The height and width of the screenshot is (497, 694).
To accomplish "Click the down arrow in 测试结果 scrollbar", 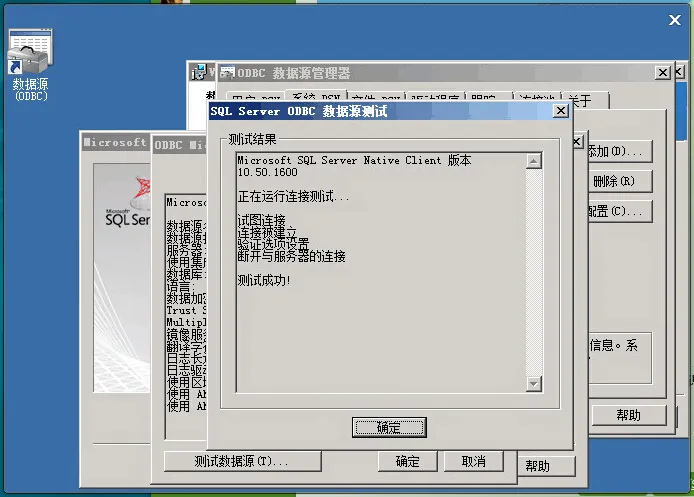I will [534, 384].
